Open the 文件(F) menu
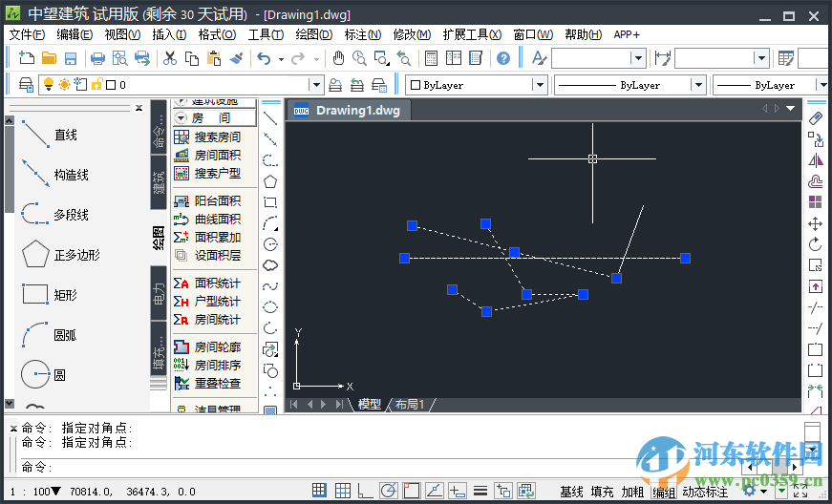The width and height of the screenshot is (832, 504). (27, 35)
